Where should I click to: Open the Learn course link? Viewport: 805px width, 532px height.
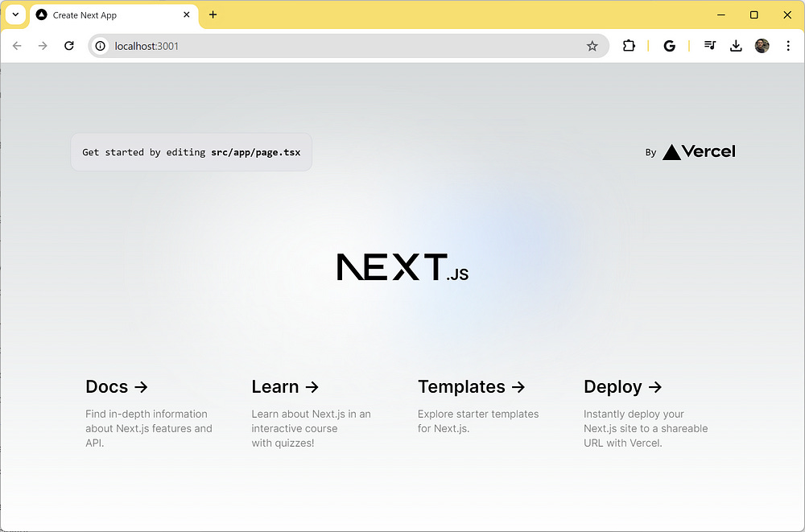click(x=285, y=387)
